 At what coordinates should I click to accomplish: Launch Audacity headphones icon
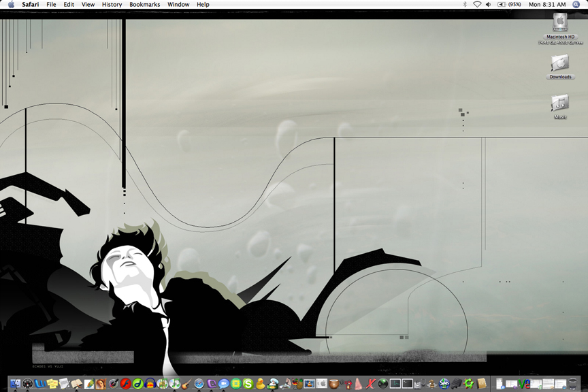pyautogui.click(x=150, y=384)
